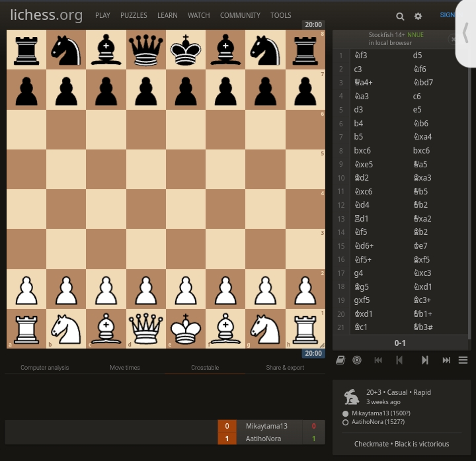Click the white queen on d1

(146, 329)
